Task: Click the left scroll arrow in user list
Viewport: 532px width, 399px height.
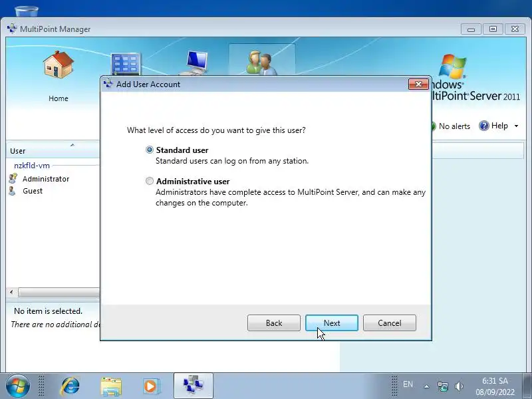Action: tap(11, 292)
